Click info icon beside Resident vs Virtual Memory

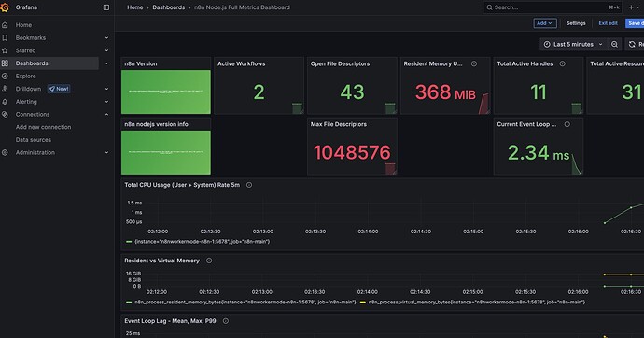[x=209, y=261]
